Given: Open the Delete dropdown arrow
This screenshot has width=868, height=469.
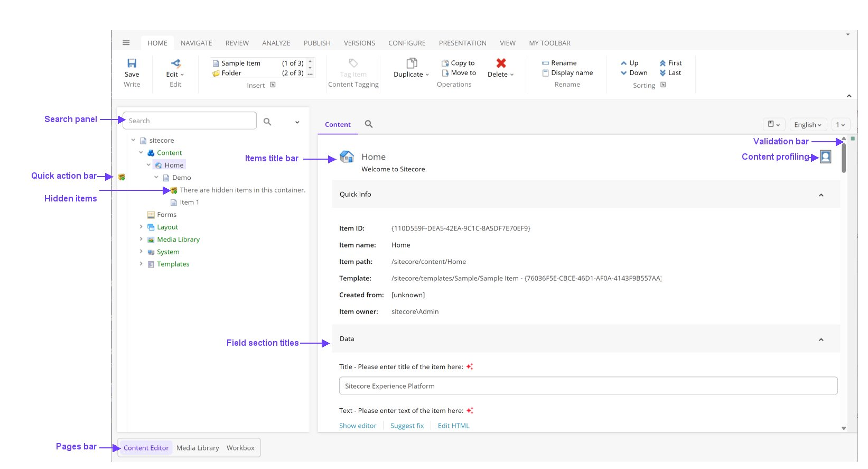Looking at the screenshot, I should coord(512,75).
